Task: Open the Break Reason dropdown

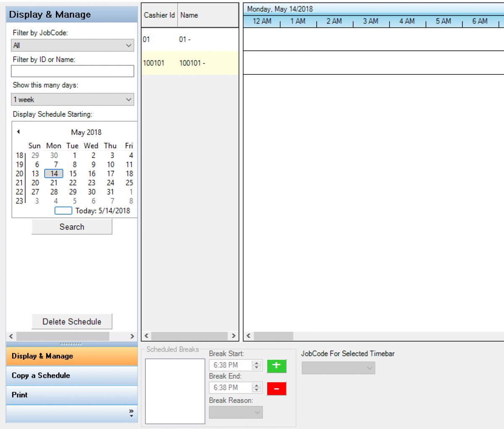Action: (235, 412)
